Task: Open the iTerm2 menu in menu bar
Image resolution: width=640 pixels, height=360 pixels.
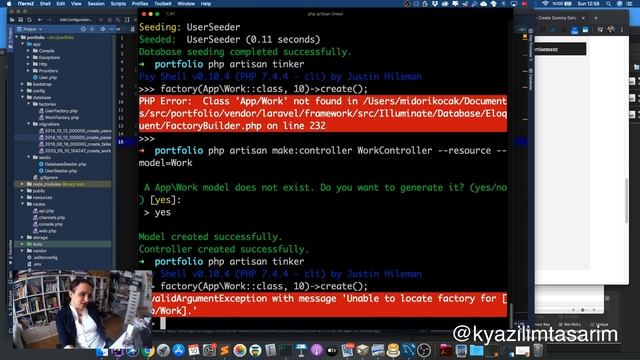Action: tap(25, 4)
